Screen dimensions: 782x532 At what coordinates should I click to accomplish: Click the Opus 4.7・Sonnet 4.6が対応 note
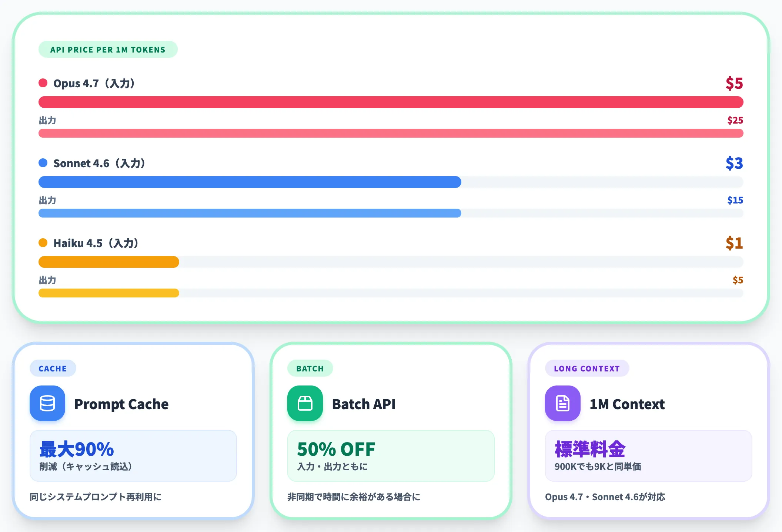pos(605,497)
